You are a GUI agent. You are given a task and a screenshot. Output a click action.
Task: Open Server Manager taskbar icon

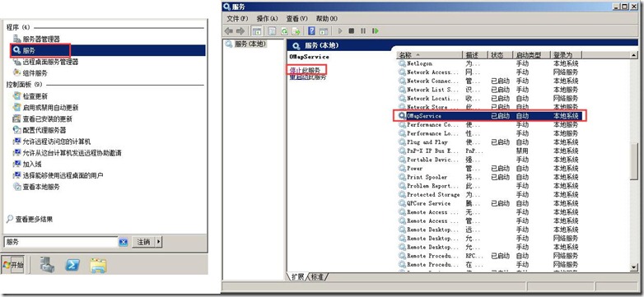(47, 266)
